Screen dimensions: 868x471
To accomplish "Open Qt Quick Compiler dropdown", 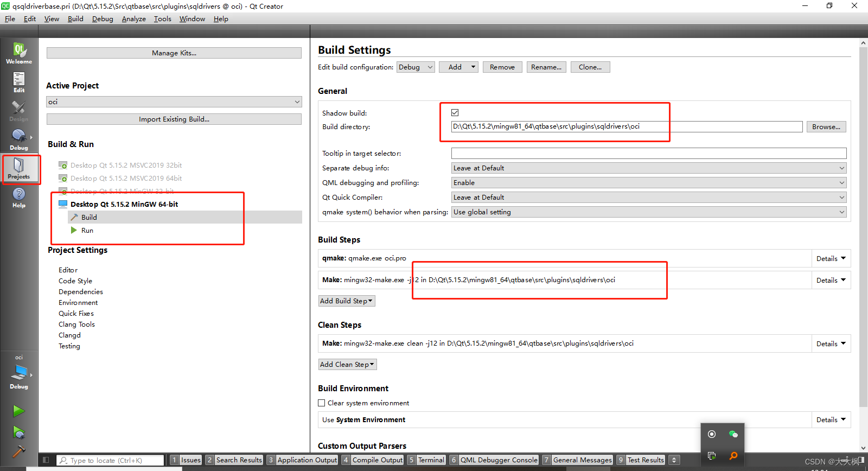I will point(649,198).
